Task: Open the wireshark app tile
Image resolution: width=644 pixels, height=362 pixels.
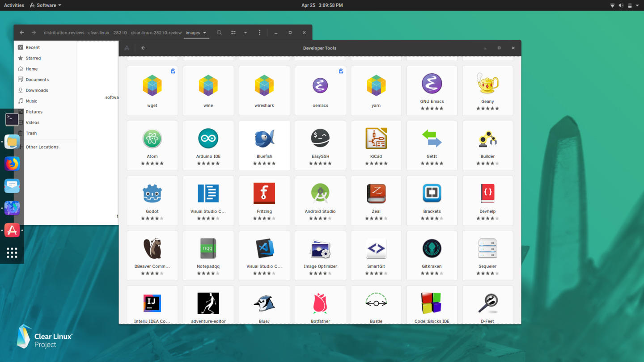Action: (264, 91)
